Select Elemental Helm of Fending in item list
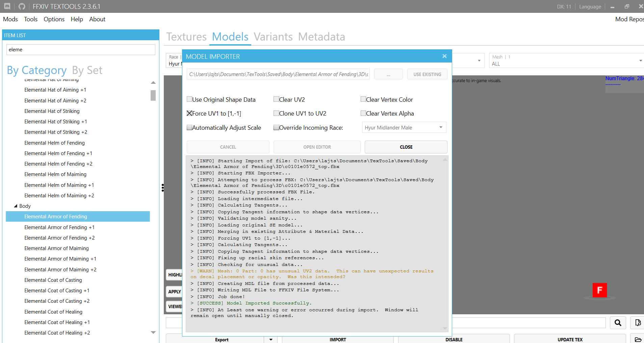The height and width of the screenshot is (343, 644). pos(54,143)
